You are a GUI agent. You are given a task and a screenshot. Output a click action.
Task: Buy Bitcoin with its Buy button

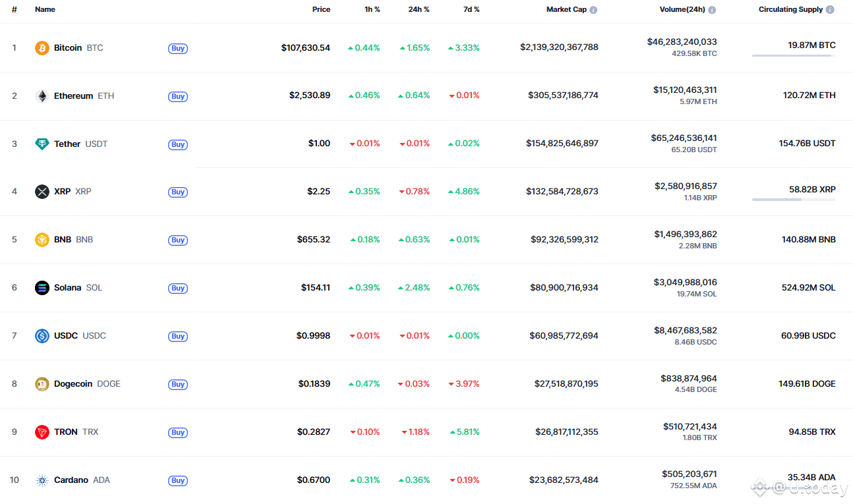tap(178, 49)
